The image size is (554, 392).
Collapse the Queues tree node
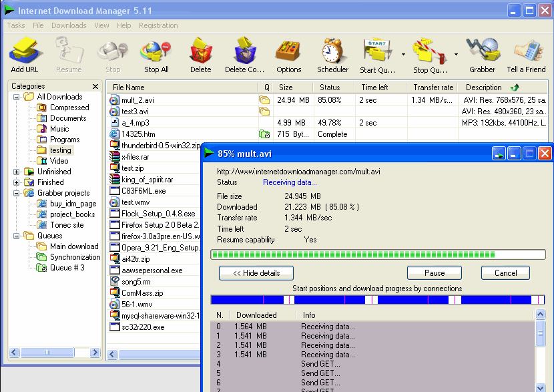16,236
